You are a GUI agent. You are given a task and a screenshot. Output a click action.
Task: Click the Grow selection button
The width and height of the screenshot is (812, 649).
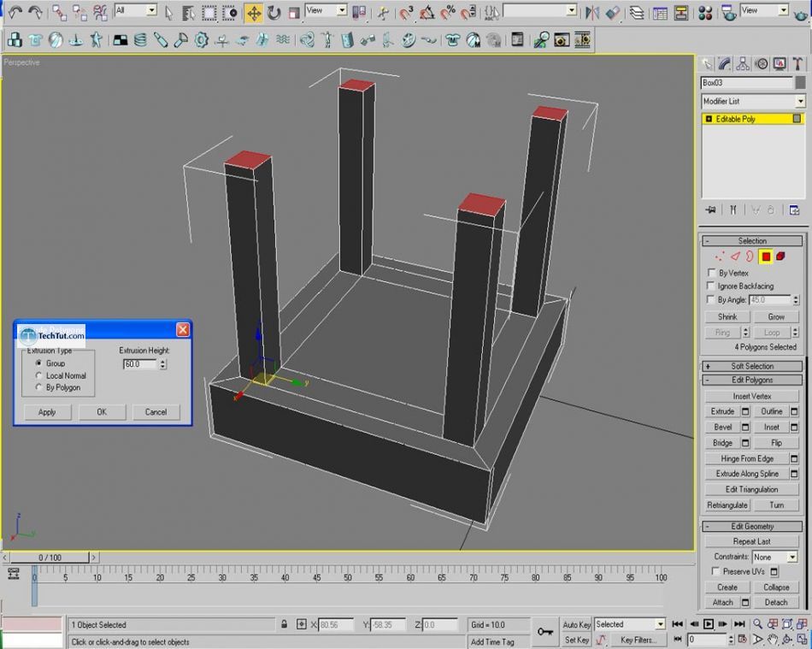(776, 316)
